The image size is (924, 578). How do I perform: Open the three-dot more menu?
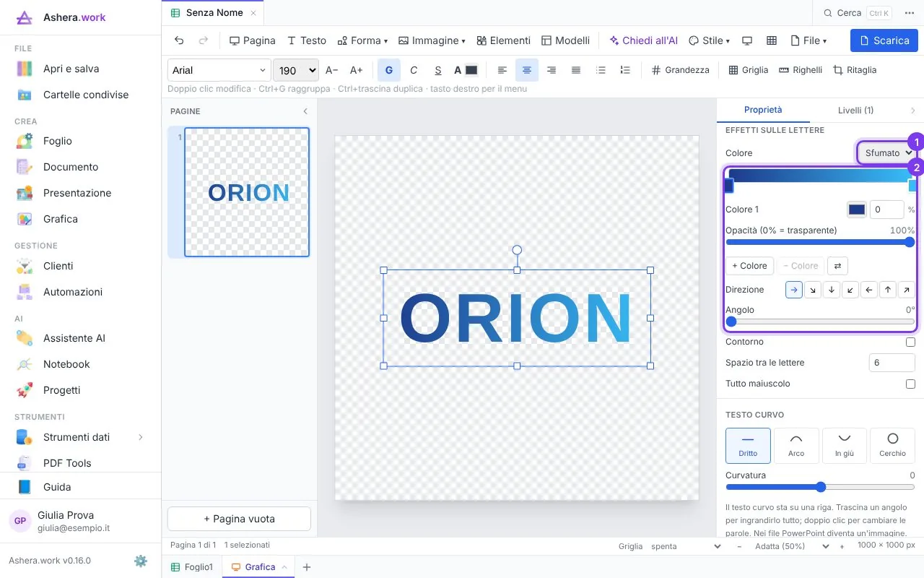(909, 13)
